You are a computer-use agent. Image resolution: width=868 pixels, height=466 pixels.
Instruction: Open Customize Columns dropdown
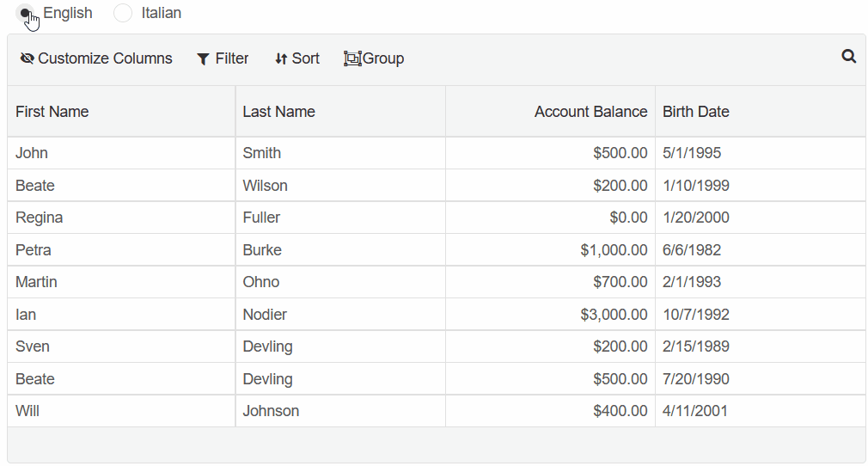click(x=96, y=58)
